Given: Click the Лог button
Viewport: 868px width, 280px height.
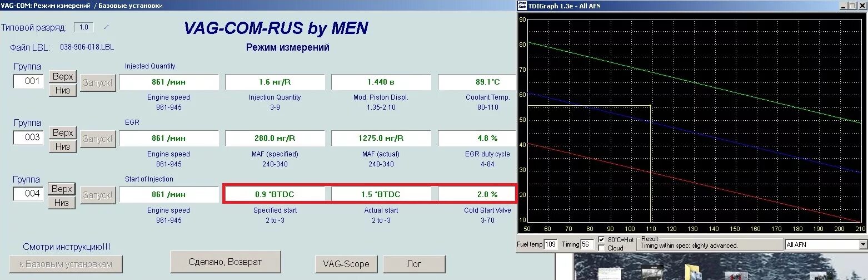Looking at the screenshot, I should coord(414,264).
